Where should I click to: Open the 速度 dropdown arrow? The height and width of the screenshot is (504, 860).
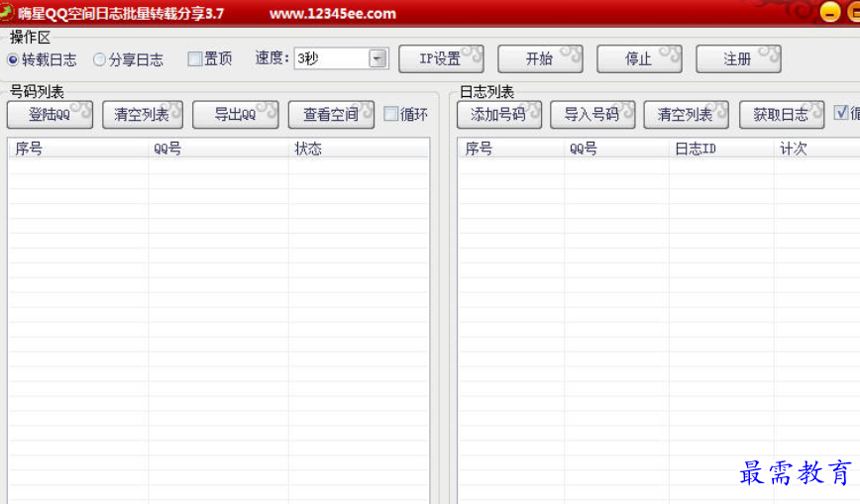click(x=377, y=58)
